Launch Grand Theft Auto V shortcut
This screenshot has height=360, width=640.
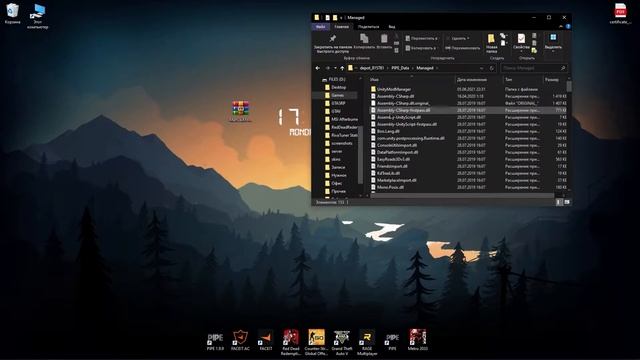pyautogui.click(x=342, y=342)
